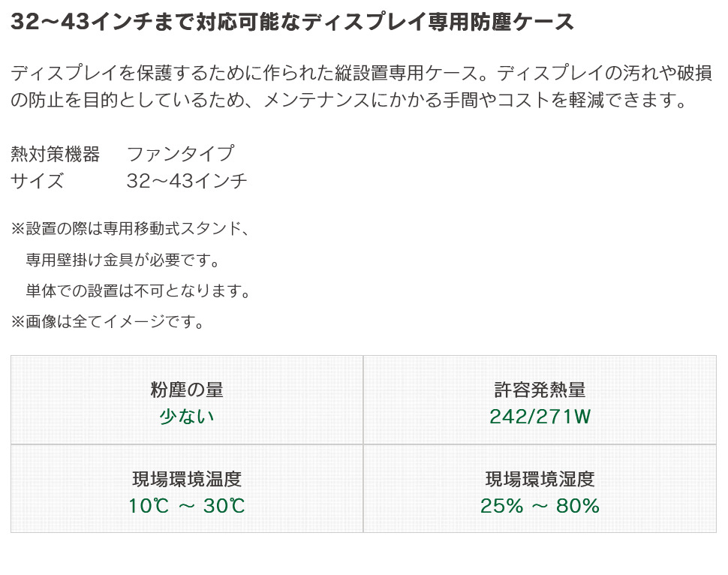Screen dimensions: 728x575
Task: Click the 熱対策機器 label
Action: (x=56, y=154)
